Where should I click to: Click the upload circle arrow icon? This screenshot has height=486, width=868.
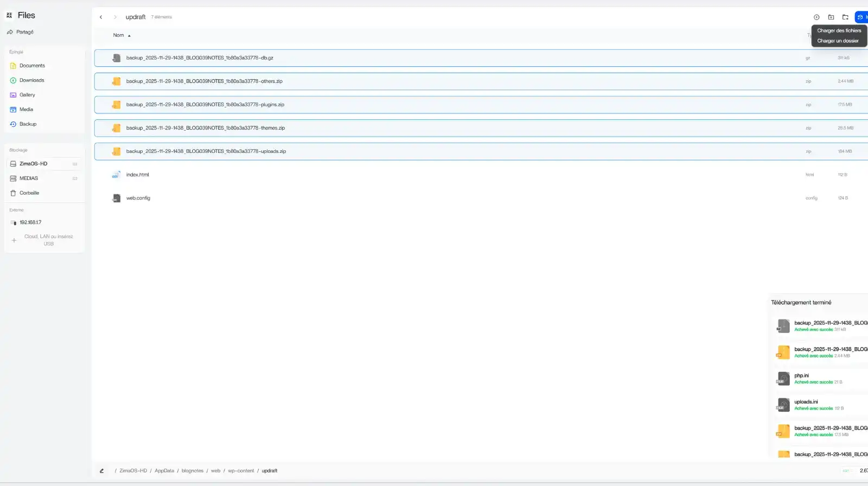tap(816, 17)
